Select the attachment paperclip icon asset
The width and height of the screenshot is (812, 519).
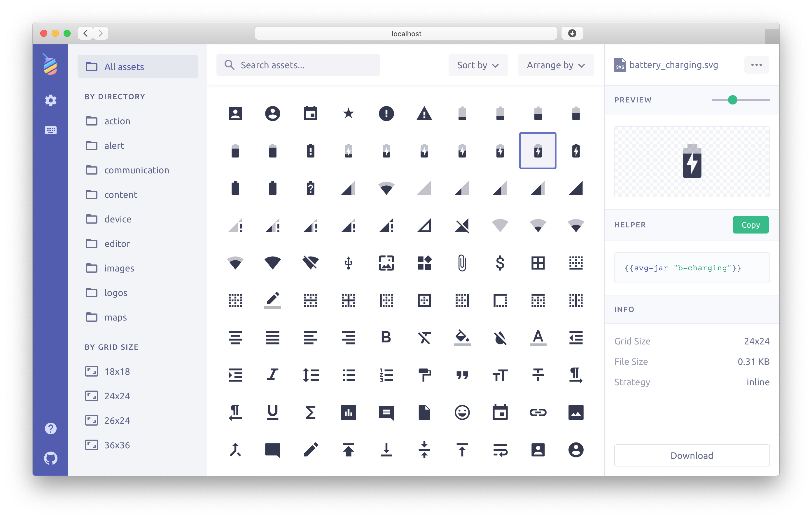pyautogui.click(x=462, y=263)
